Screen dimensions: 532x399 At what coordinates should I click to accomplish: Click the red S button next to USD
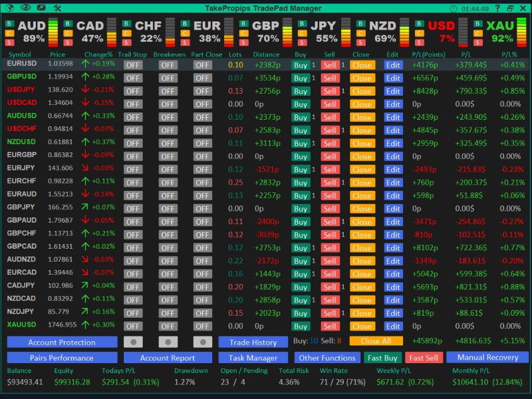(x=420, y=43)
